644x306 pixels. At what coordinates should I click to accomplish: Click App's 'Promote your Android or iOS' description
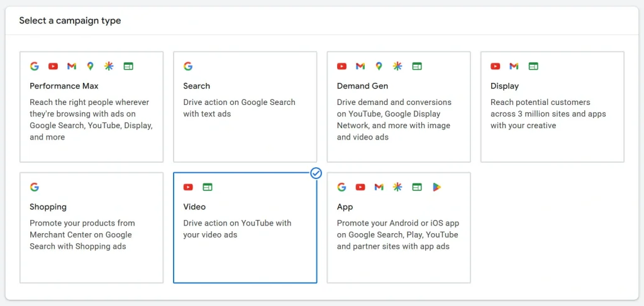(397, 234)
